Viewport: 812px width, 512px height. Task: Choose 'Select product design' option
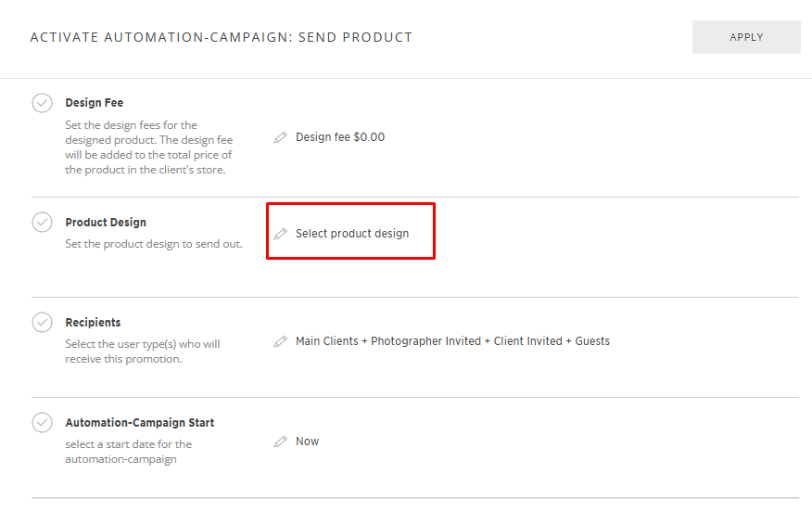[352, 234]
